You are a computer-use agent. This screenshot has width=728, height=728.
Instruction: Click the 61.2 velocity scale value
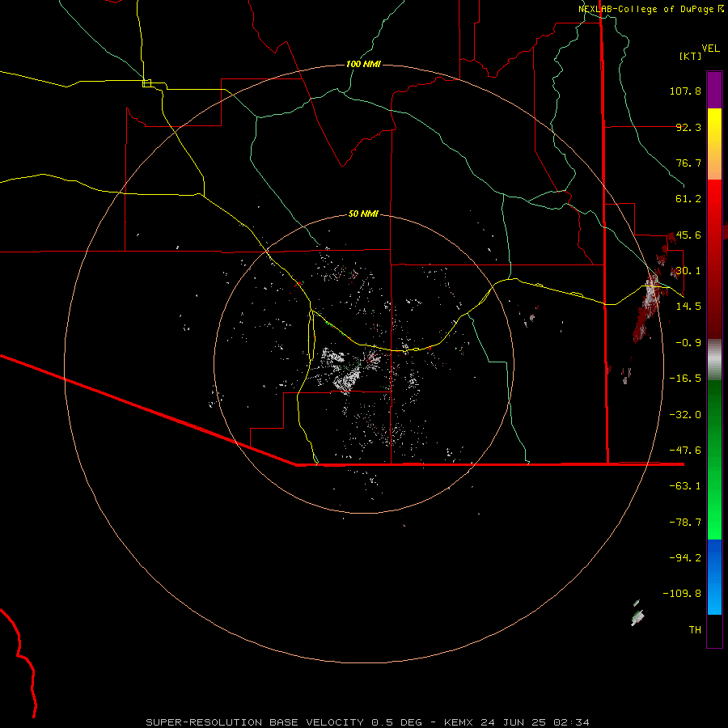coord(688,199)
